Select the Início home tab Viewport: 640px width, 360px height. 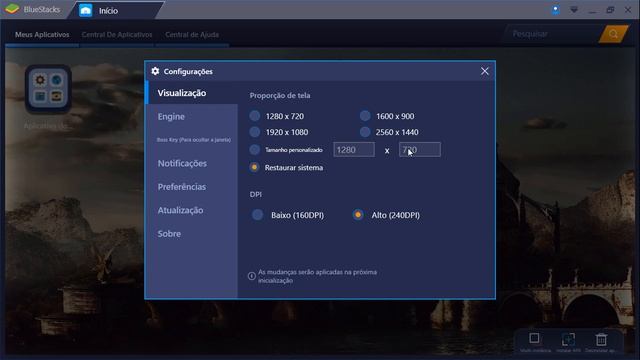point(116,11)
